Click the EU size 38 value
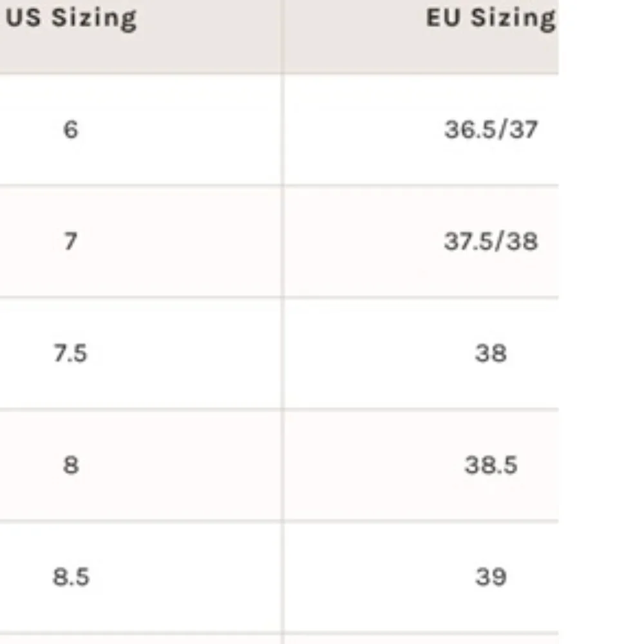The image size is (644, 644). (491, 353)
